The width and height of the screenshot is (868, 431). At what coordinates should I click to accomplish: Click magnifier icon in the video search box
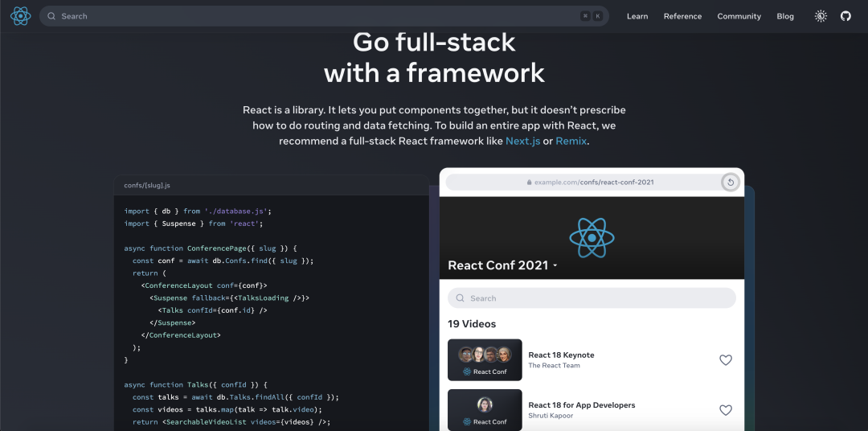click(460, 298)
